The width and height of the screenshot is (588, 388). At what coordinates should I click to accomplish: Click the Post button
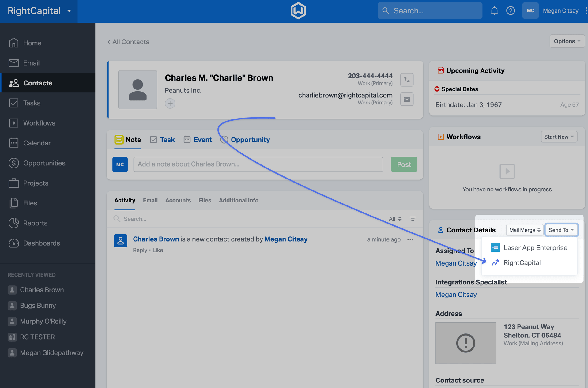(x=404, y=164)
